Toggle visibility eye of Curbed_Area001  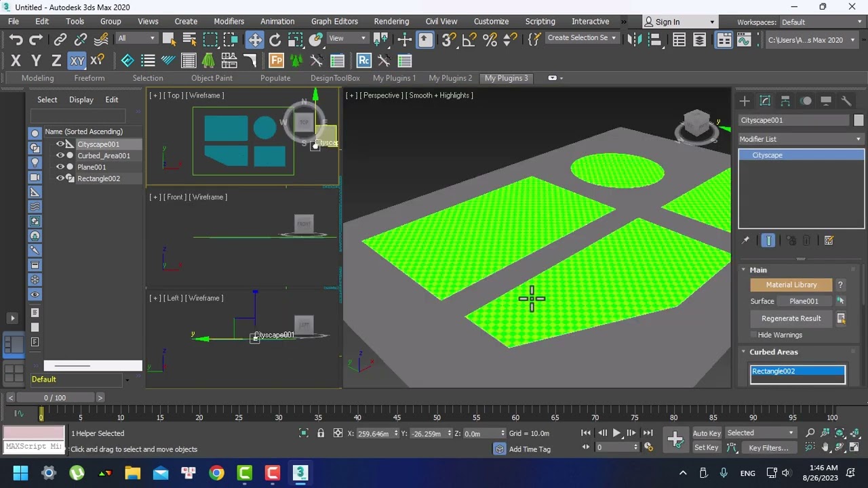[x=60, y=155]
